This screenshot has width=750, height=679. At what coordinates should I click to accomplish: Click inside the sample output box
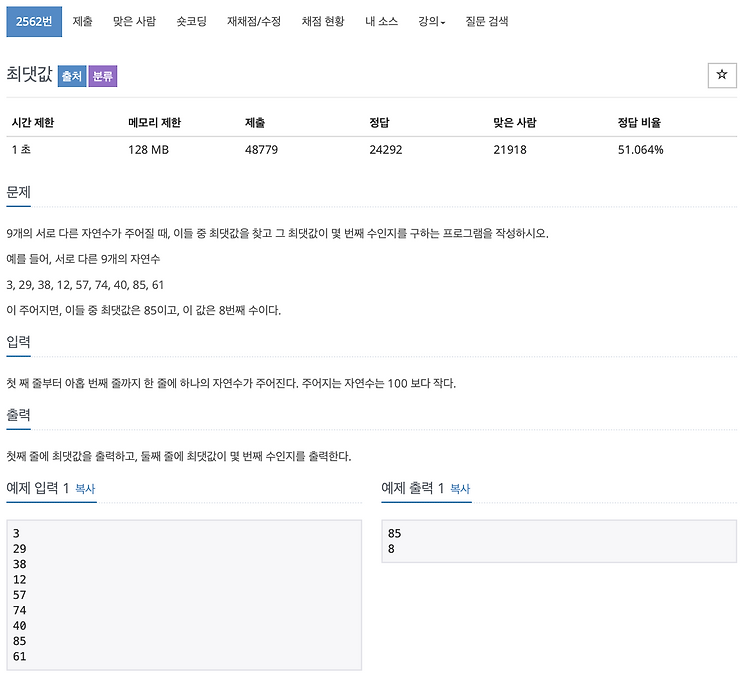[559, 541]
